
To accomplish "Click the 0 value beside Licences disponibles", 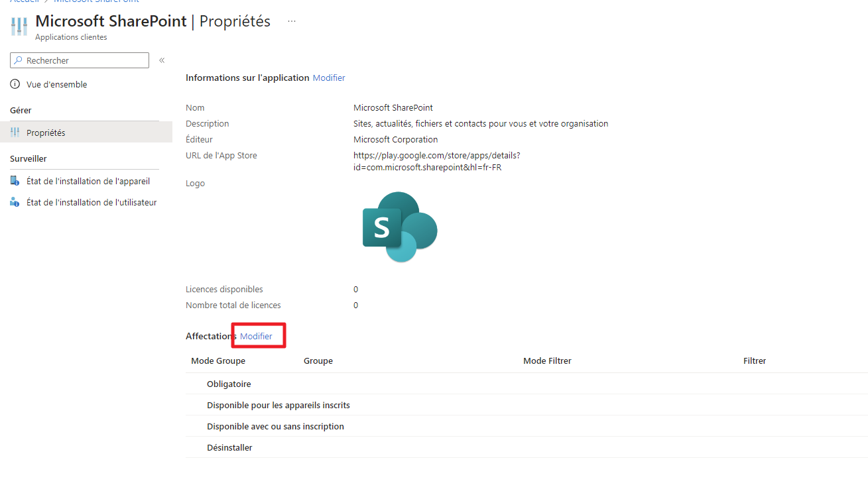I will tap(356, 289).
